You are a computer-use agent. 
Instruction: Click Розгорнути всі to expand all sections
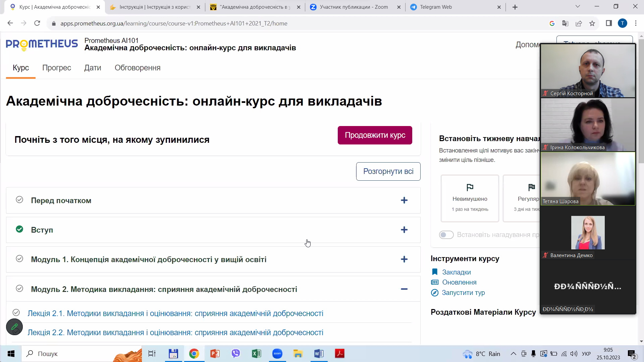point(388,171)
